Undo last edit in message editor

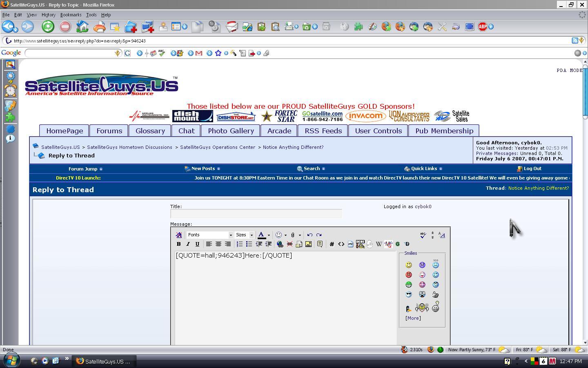pyautogui.click(x=310, y=235)
